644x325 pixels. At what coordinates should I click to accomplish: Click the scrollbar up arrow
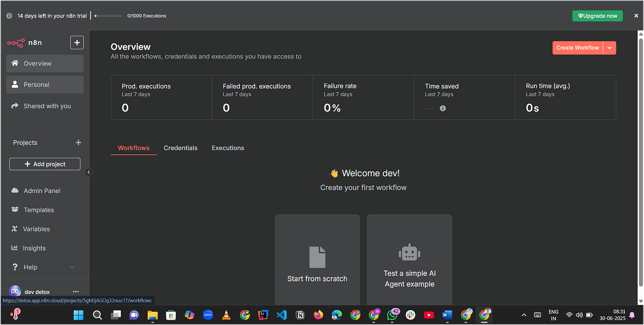coord(640,35)
